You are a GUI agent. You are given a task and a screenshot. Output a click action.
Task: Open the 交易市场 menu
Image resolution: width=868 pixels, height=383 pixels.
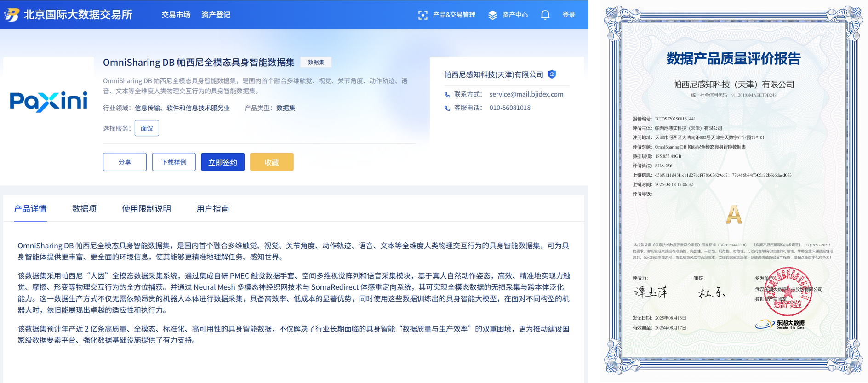click(x=176, y=15)
